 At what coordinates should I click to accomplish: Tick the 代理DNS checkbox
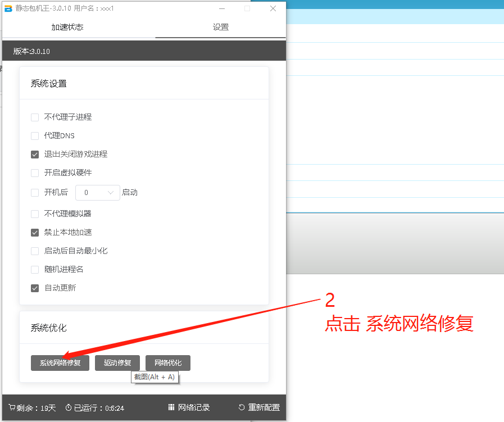[35, 136]
